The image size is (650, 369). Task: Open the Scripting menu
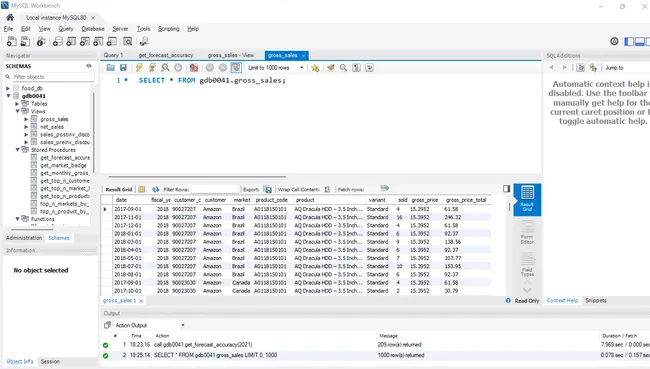168,29
